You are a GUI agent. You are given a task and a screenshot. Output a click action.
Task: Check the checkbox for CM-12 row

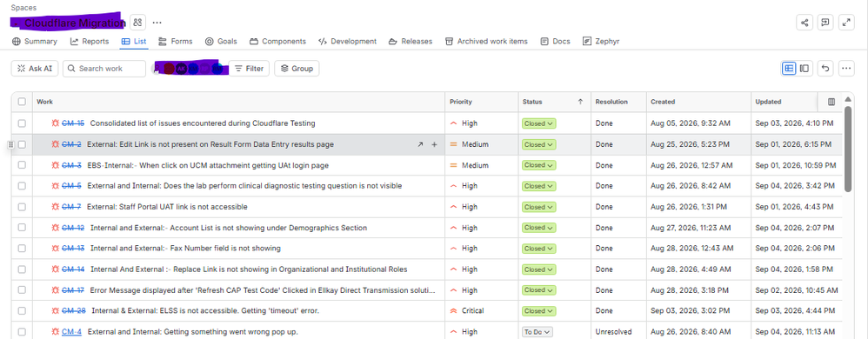22,227
